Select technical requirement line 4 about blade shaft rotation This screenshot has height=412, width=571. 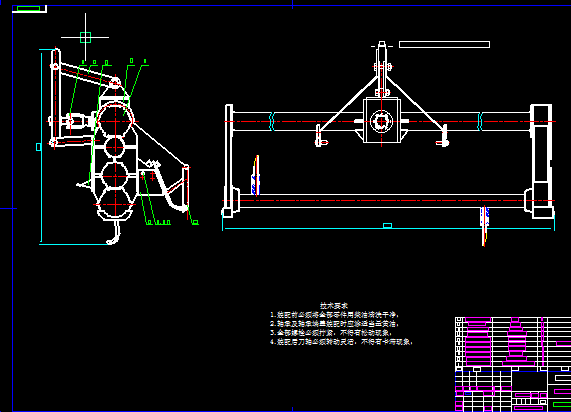tap(341, 342)
